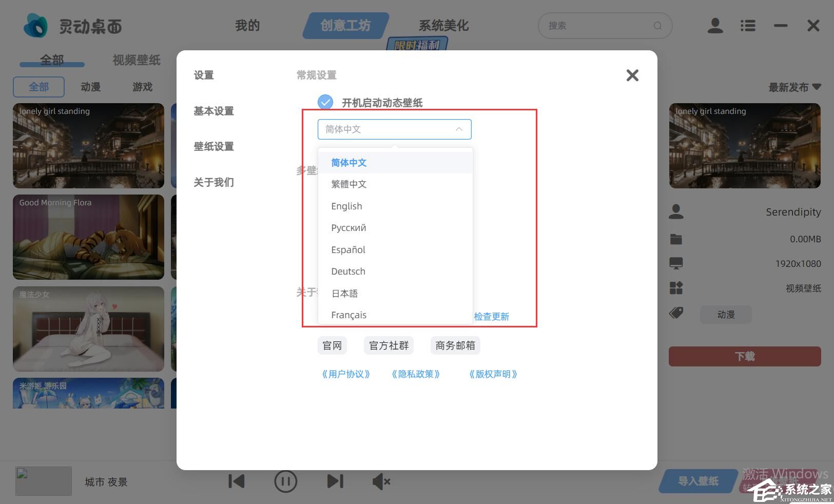
Task: Open the 官方社群 button
Action: pyautogui.click(x=389, y=345)
